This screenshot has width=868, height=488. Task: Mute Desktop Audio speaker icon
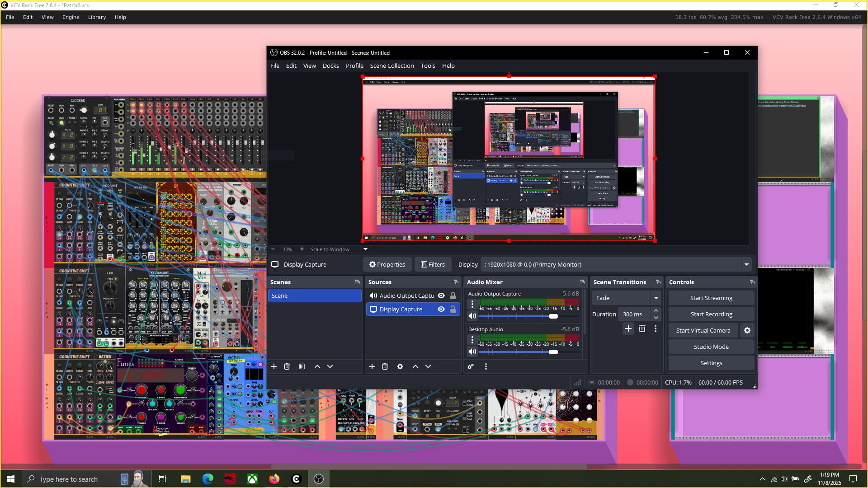472,352
